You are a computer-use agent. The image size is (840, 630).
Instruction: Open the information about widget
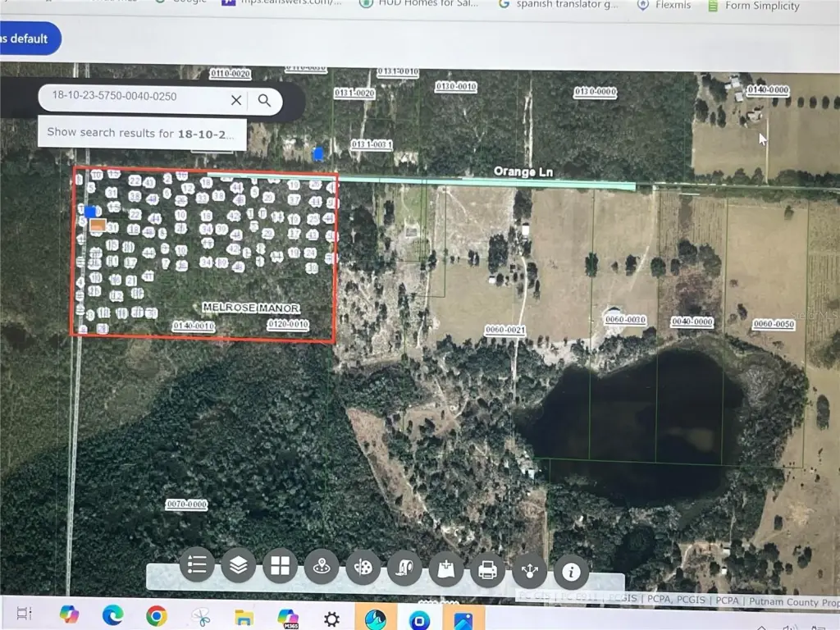point(571,571)
